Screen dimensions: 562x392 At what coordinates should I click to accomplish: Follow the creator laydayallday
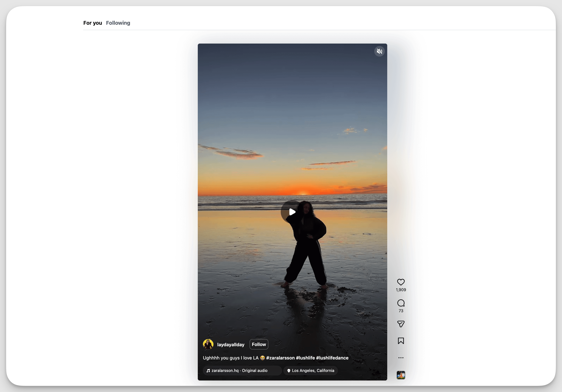tap(259, 344)
